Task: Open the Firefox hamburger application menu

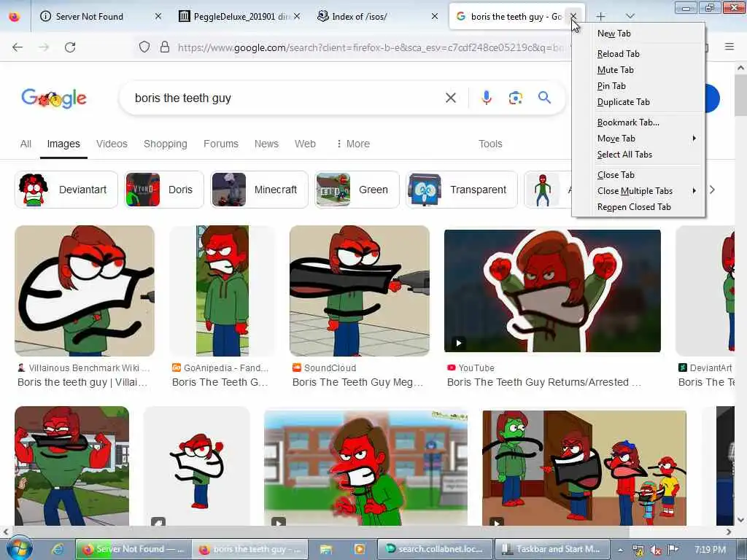Action: pos(729,47)
